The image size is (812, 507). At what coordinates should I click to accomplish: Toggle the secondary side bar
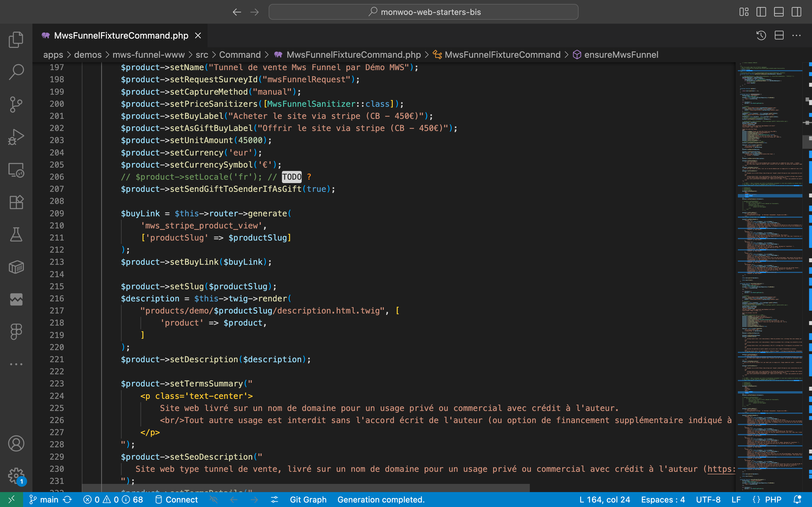796,12
